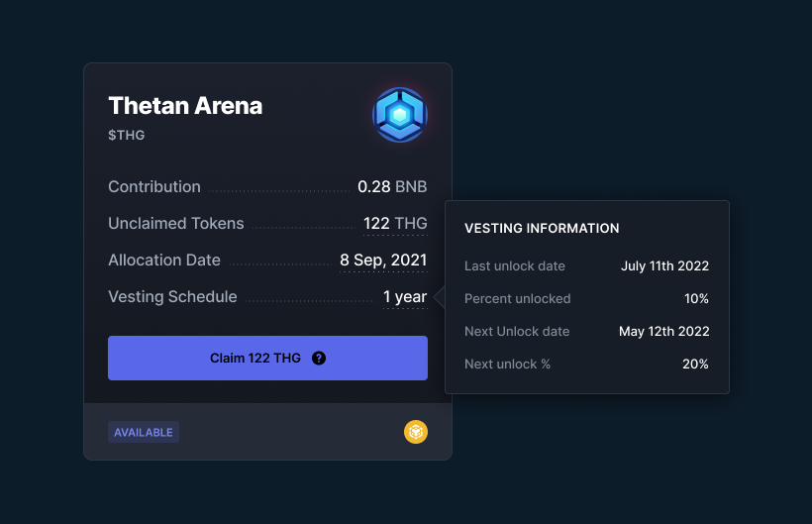
Task: Click the 10% percent unlocked value
Action: coord(696,299)
